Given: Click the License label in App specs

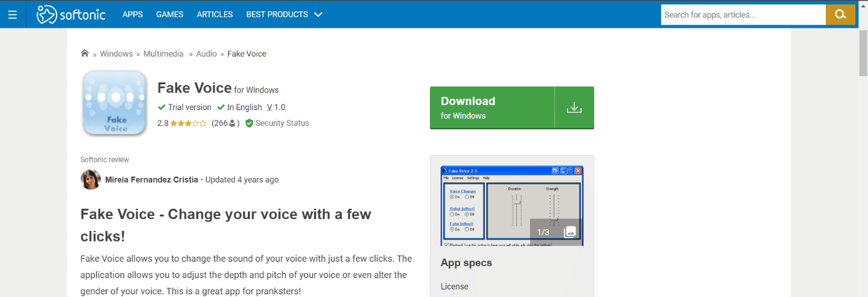Looking at the screenshot, I should click(454, 286).
